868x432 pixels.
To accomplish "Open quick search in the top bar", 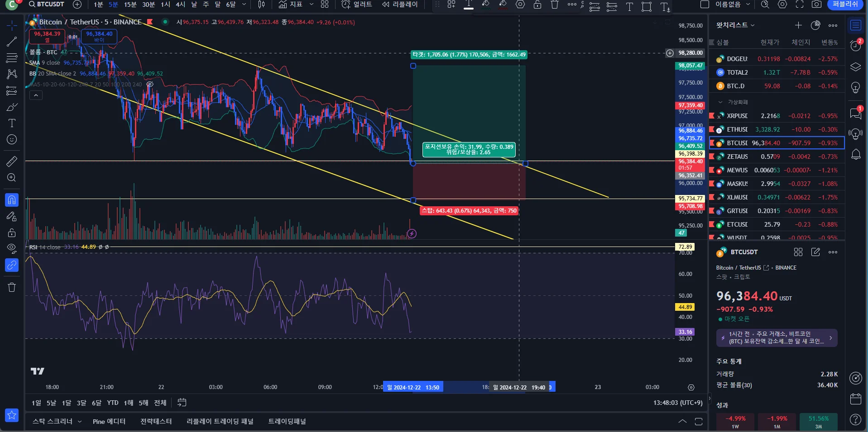I will click(765, 5).
